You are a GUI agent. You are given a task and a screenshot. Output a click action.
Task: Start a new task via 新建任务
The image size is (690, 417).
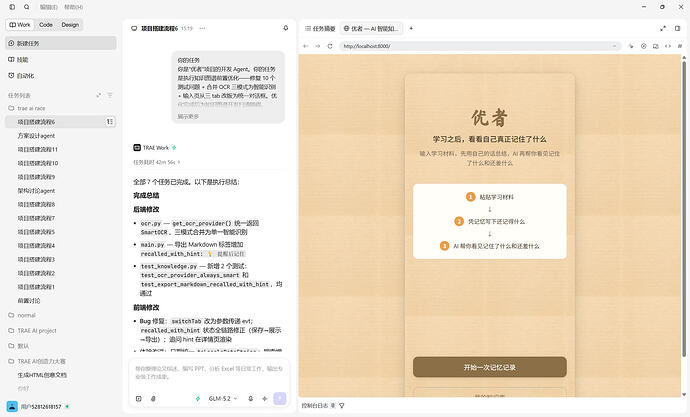61,43
